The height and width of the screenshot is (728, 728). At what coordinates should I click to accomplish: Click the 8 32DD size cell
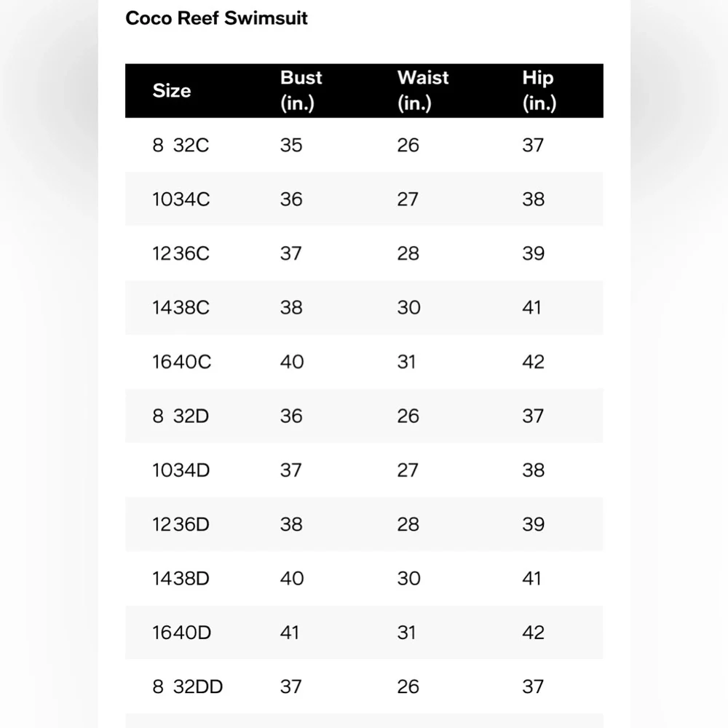point(188,687)
